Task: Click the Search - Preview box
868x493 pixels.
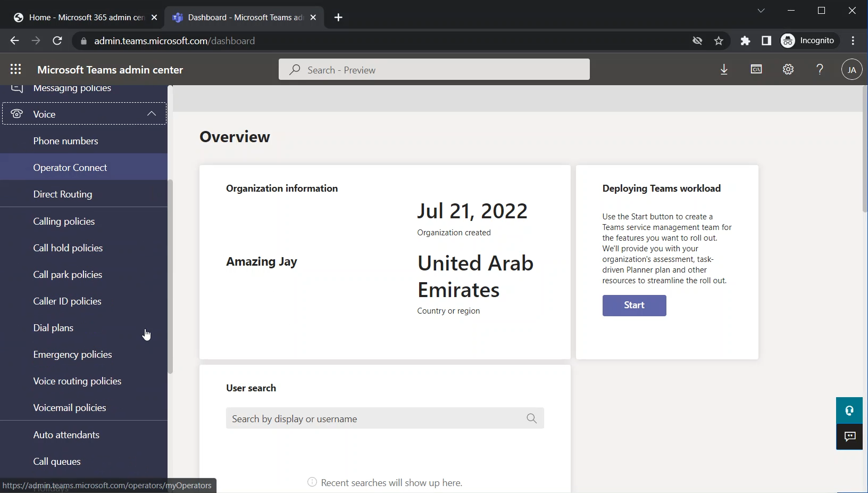Action: pyautogui.click(x=434, y=70)
